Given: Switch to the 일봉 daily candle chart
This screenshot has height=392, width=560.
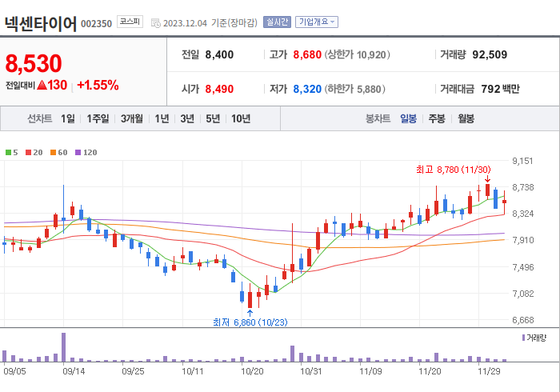Looking at the screenshot, I should click(408, 118).
